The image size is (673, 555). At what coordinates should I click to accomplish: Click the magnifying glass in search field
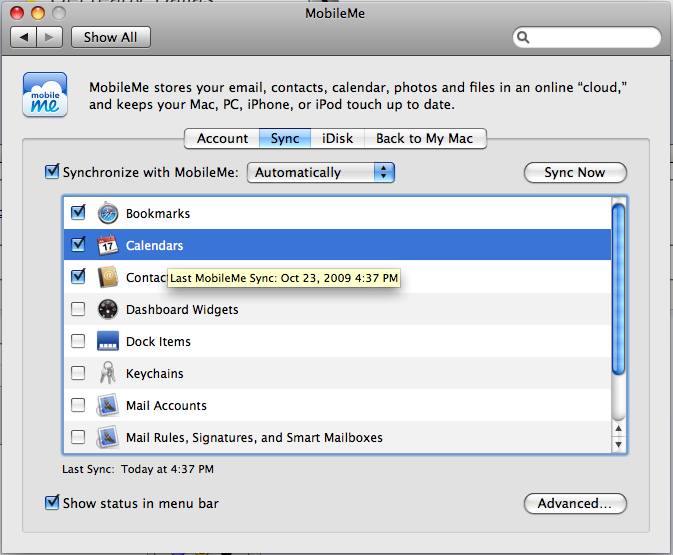(523, 37)
